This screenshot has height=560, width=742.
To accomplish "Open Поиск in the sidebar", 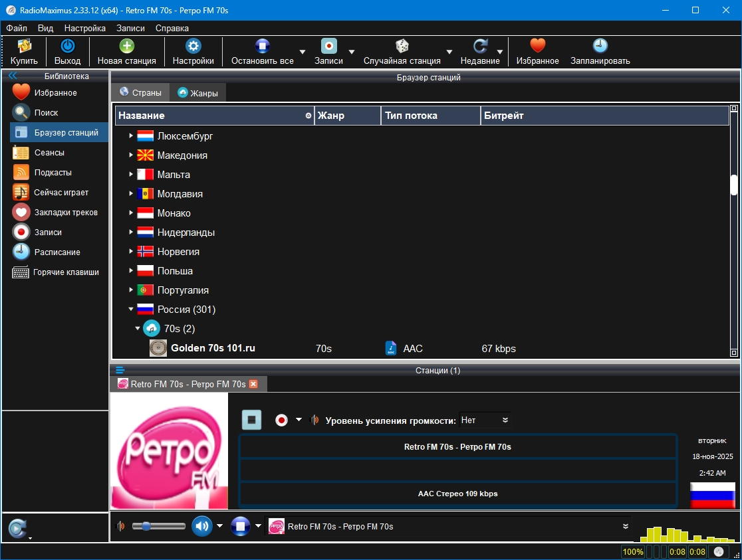I will tap(46, 112).
